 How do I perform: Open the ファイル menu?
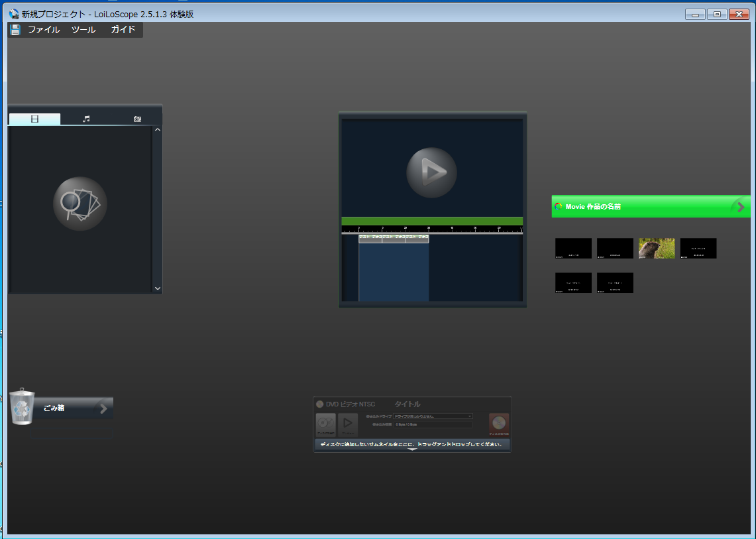pyautogui.click(x=44, y=30)
